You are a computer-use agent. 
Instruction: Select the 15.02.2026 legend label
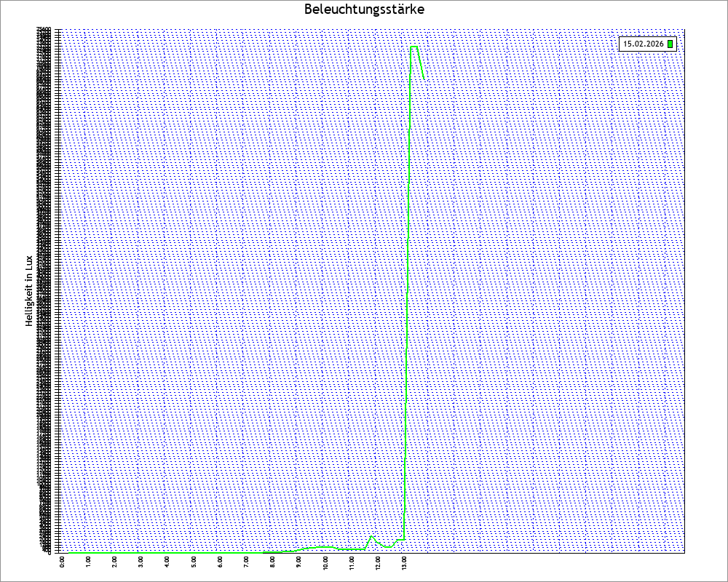tap(643, 44)
